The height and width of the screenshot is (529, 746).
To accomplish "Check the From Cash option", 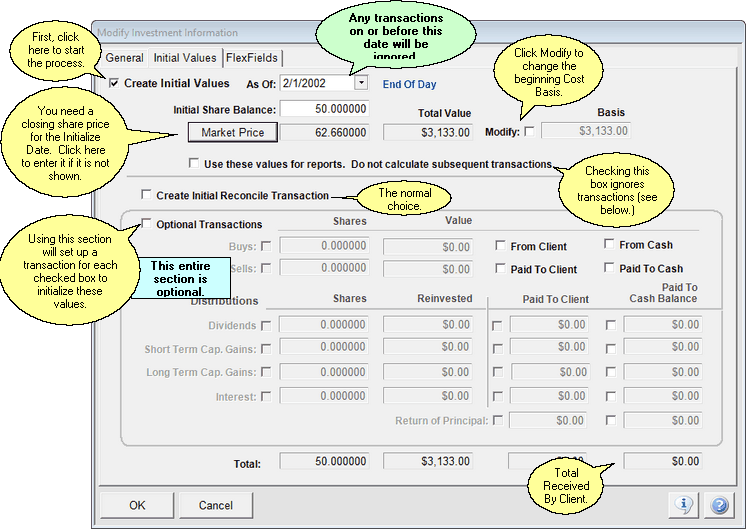I will pos(609,245).
